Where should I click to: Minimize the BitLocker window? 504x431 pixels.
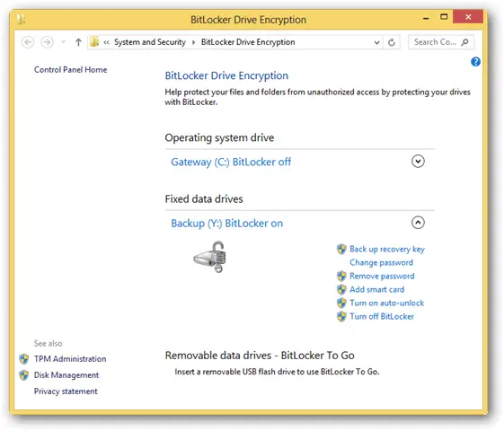(x=426, y=18)
